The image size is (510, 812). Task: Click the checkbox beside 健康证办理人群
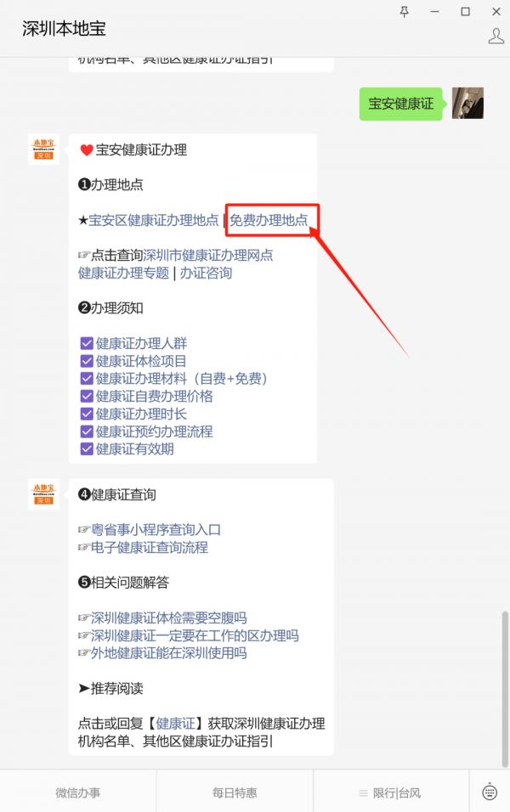click(87, 343)
